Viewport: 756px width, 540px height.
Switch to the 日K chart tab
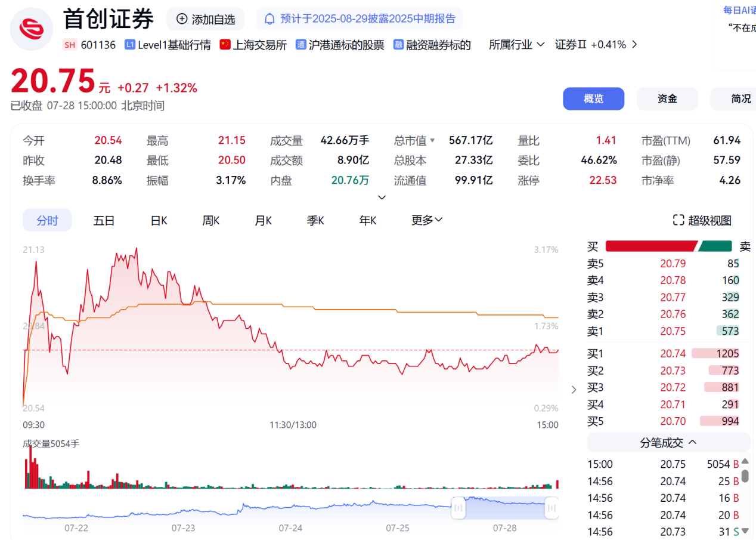click(159, 220)
